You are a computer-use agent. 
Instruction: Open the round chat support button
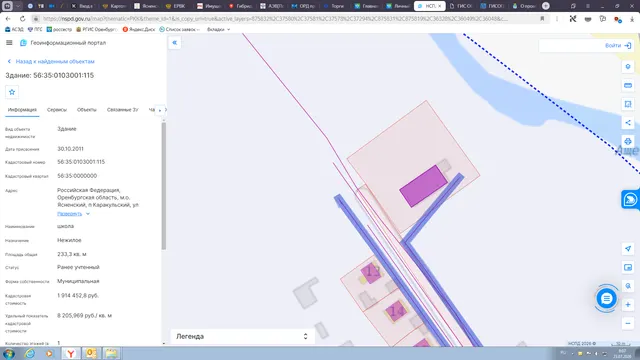tap(606, 299)
